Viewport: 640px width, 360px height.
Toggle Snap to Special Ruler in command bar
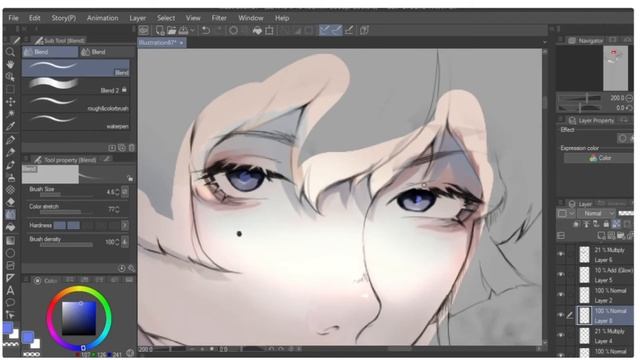click(337, 30)
